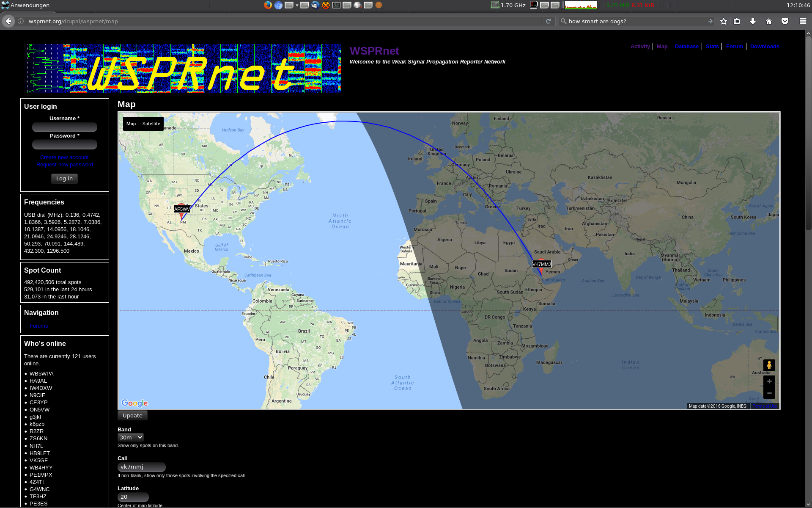
Task: Click the Latitude field with value 20
Action: (133, 497)
